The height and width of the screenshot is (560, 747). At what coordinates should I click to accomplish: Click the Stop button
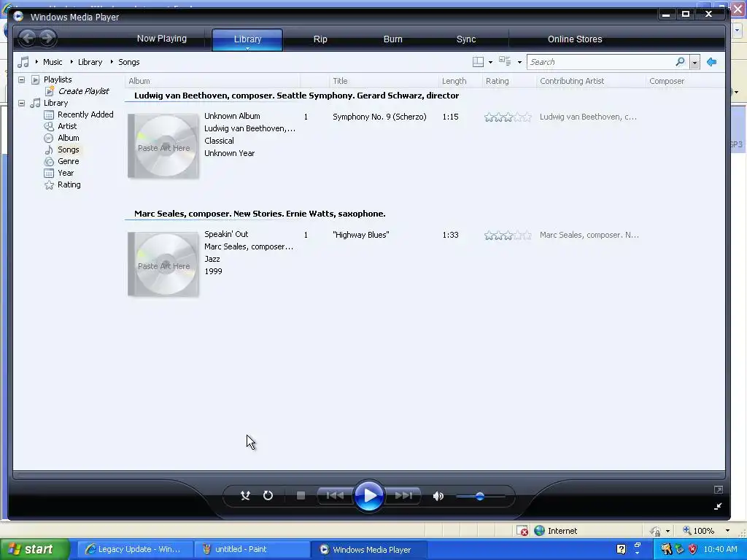(301, 496)
